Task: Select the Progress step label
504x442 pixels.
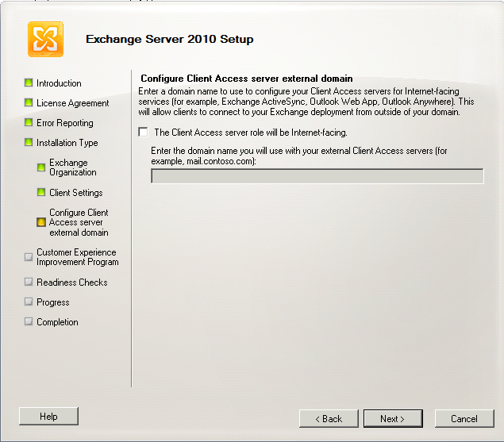Action: [53, 302]
